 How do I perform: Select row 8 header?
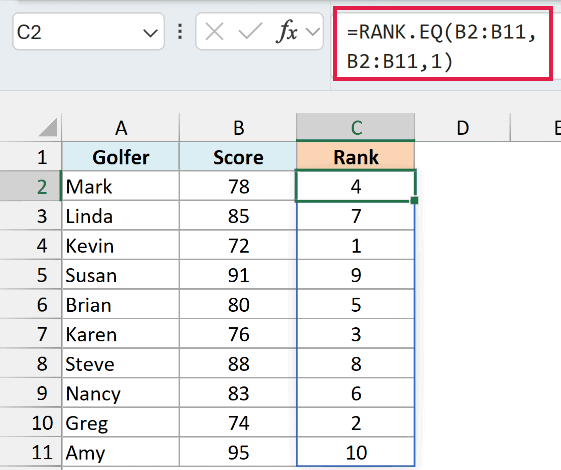[x=31, y=363]
